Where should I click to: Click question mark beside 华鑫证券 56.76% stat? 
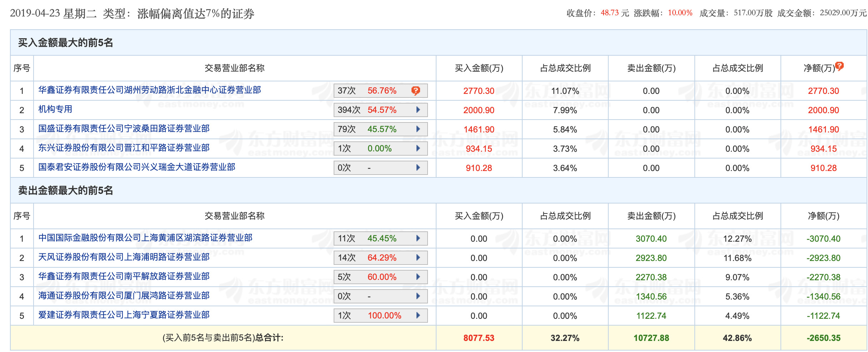(415, 90)
